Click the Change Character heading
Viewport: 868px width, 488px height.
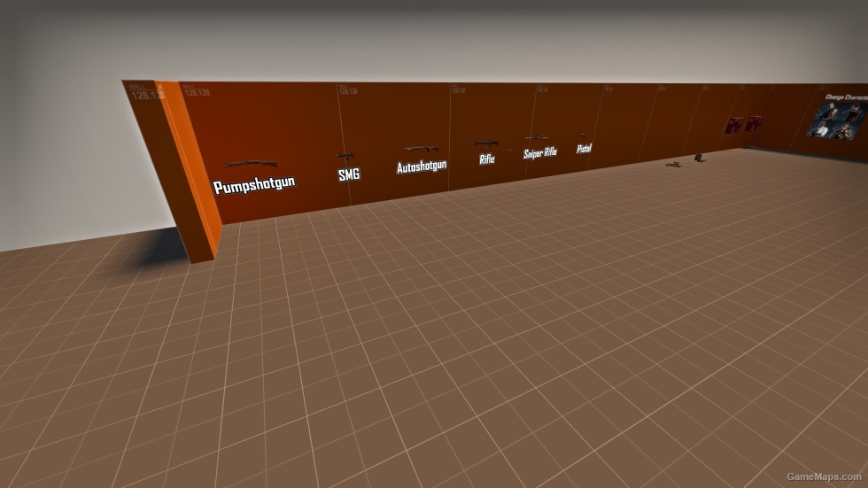click(847, 97)
